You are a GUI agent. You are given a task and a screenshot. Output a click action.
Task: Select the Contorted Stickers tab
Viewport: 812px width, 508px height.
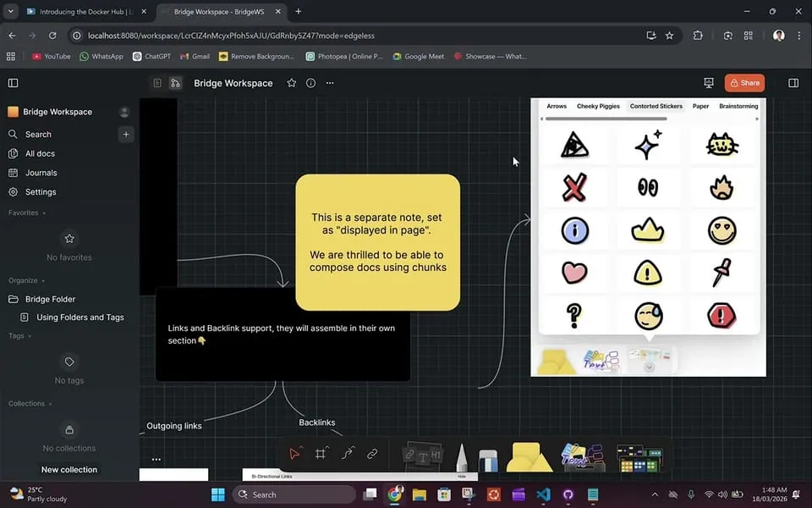tap(656, 107)
